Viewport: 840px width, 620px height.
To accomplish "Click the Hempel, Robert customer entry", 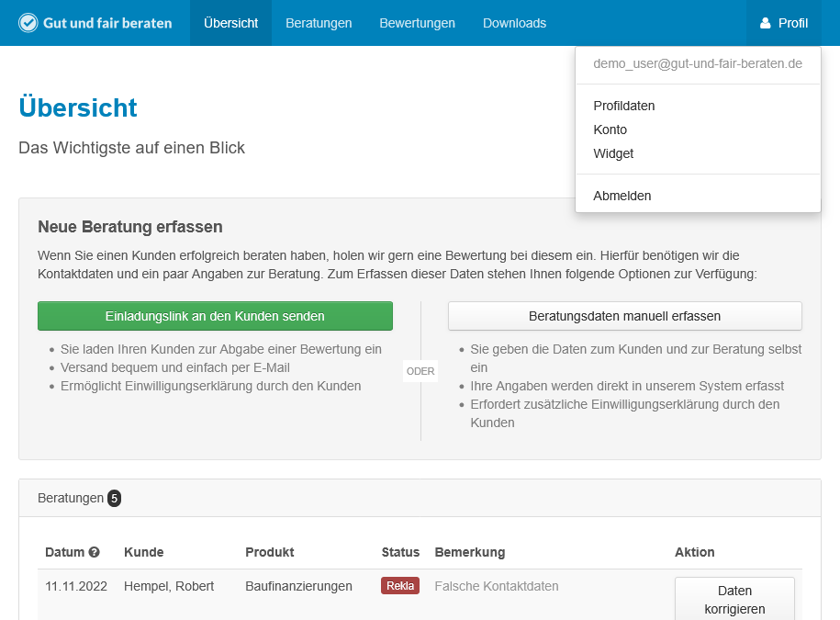I will pos(169,586).
